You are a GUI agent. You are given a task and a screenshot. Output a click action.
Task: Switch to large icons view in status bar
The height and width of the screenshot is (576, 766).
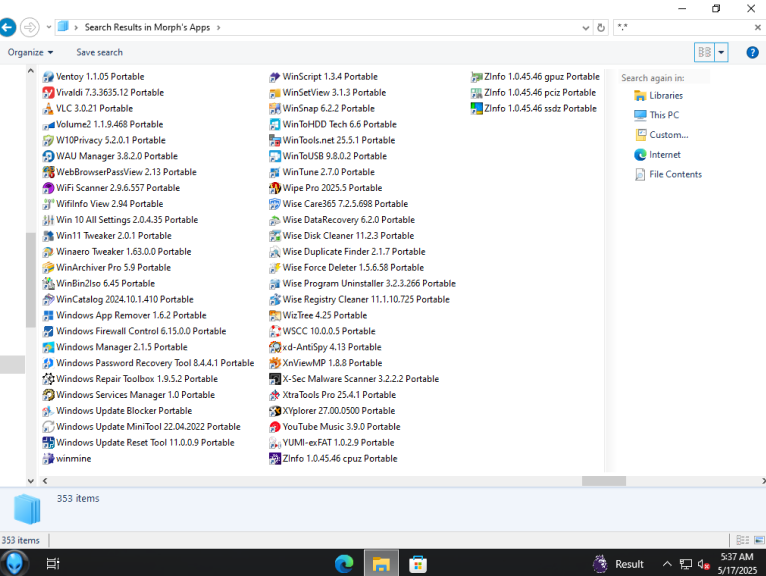click(x=759, y=540)
